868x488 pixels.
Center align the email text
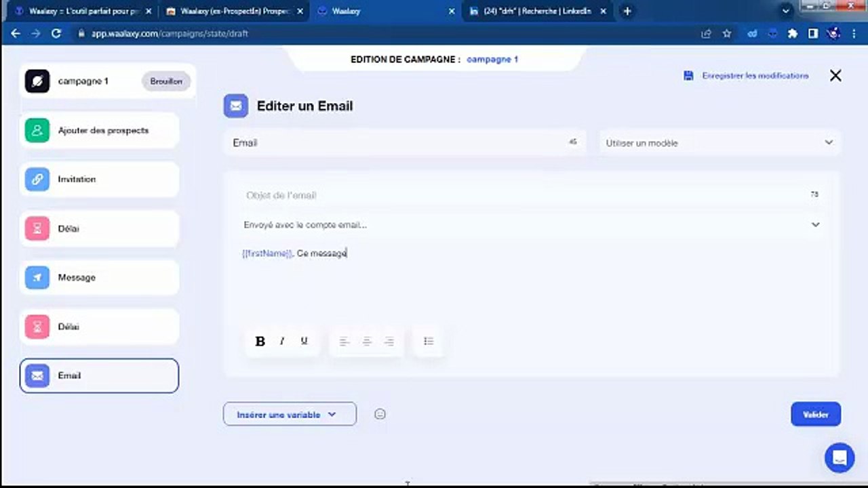367,341
